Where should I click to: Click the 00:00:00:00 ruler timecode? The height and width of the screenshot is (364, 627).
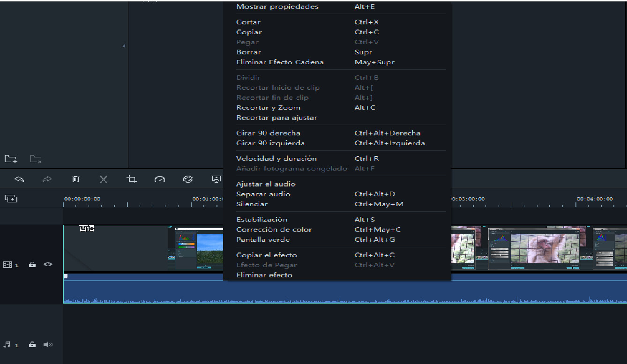(x=82, y=199)
